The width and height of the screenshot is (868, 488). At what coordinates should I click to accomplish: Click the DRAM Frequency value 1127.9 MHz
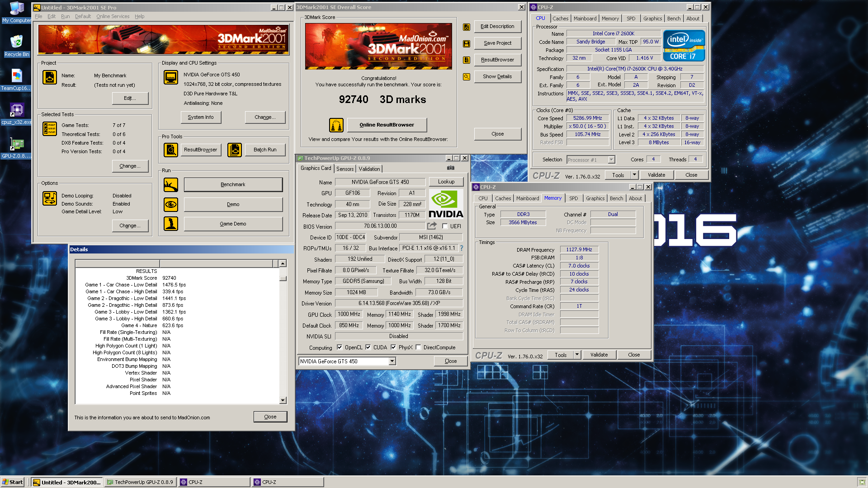click(579, 249)
